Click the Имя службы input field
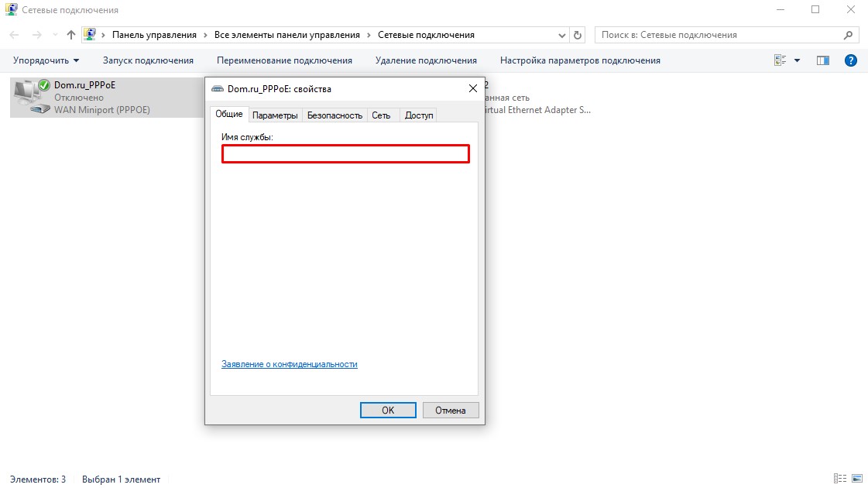This screenshot has height=488, width=868. tap(345, 154)
